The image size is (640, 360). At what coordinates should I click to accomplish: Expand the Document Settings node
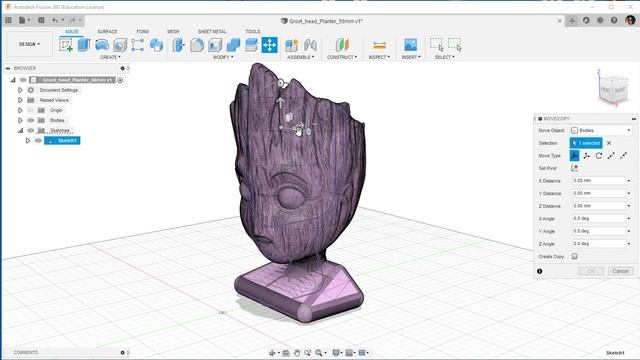point(20,90)
